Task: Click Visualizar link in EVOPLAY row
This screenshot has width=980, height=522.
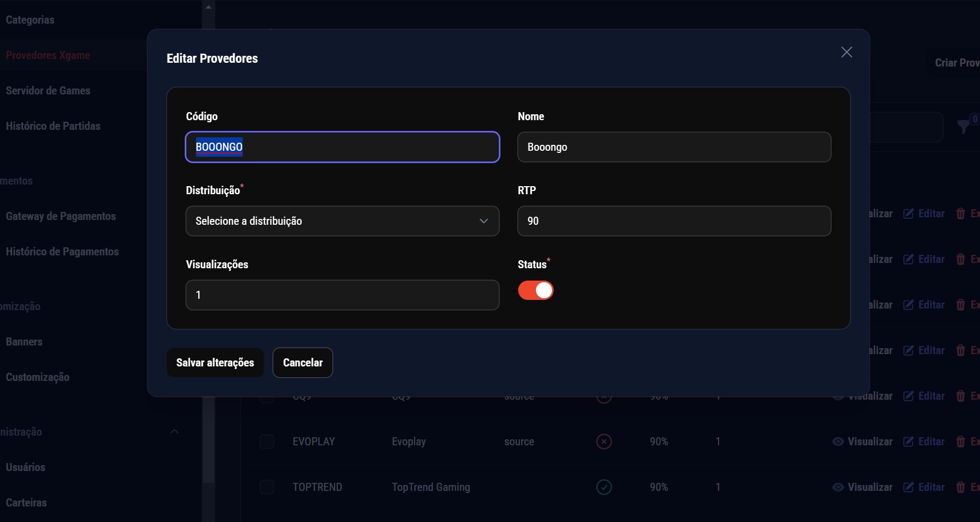Action: click(x=870, y=442)
